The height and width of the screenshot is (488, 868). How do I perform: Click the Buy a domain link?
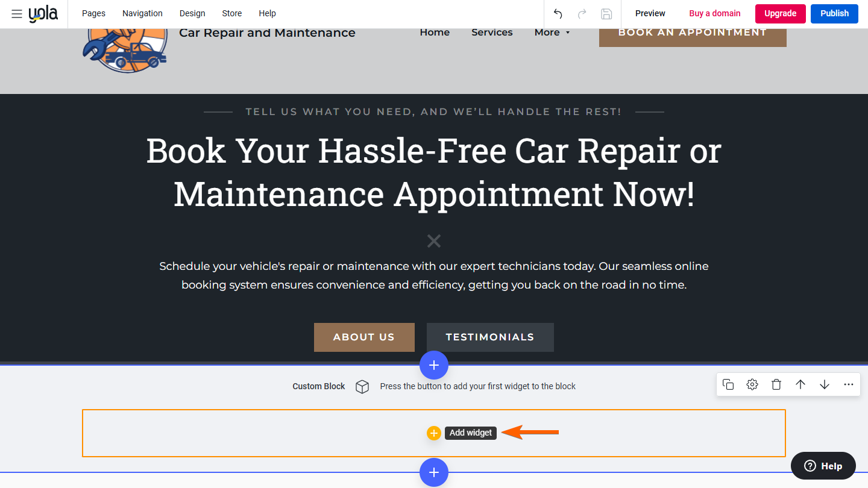[715, 13]
